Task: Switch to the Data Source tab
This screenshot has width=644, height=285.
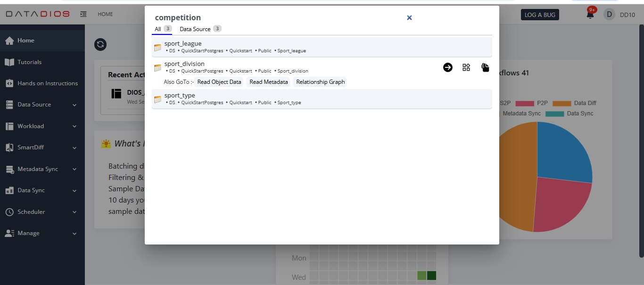Action: click(195, 29)
